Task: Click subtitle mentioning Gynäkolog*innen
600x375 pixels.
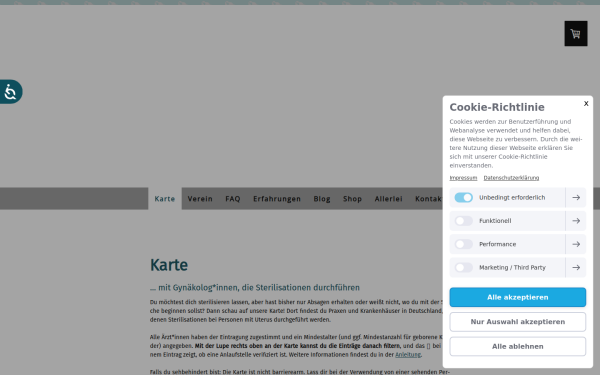Action: click(x=255, y=287)
